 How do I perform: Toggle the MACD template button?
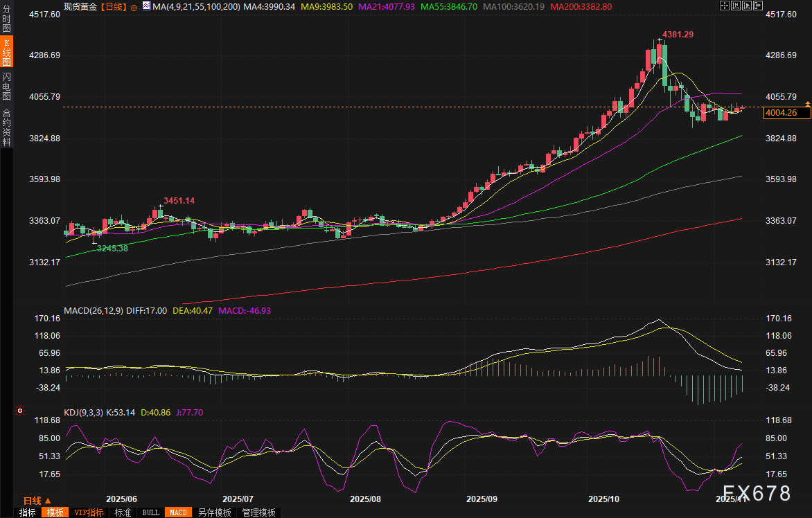[x=177, y=512]
